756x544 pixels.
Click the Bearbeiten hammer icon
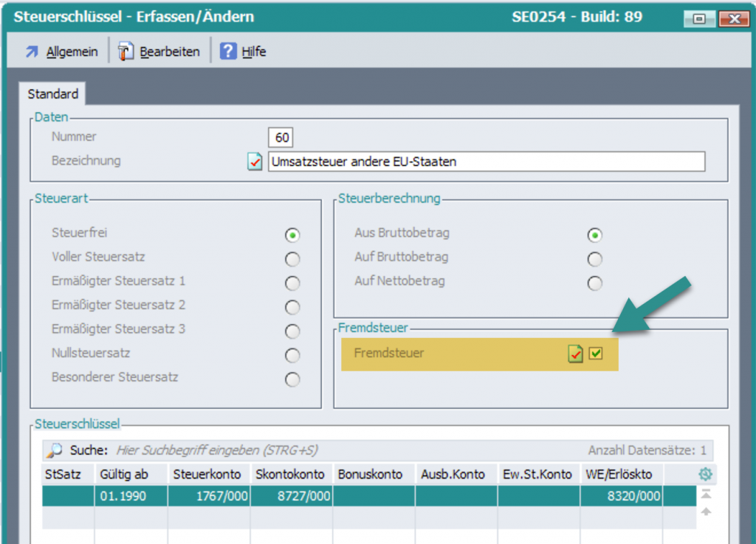[126, 52]
